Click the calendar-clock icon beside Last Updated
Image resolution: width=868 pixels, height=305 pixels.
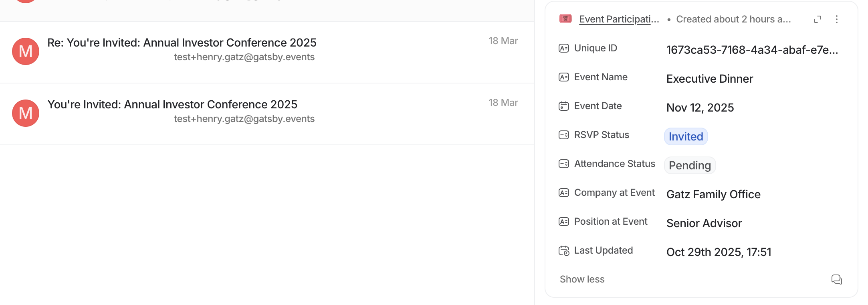pos(564,250)
